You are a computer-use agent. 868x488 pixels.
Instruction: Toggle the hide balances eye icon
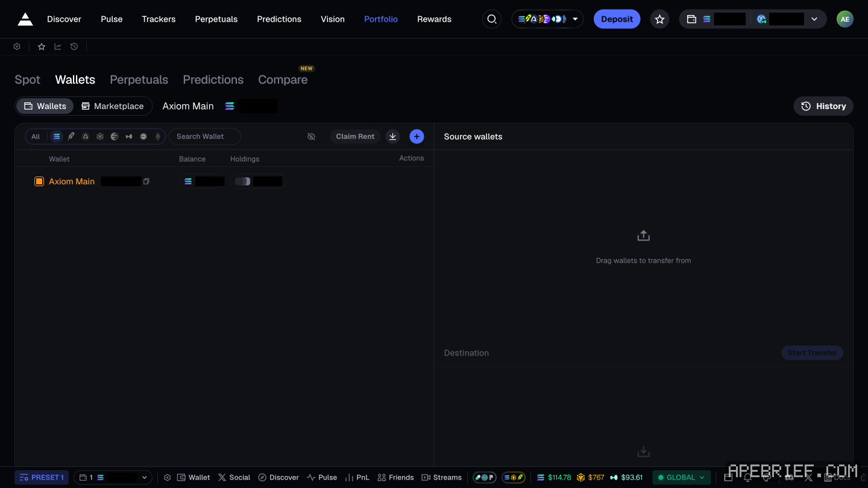(x=311, y=137)
